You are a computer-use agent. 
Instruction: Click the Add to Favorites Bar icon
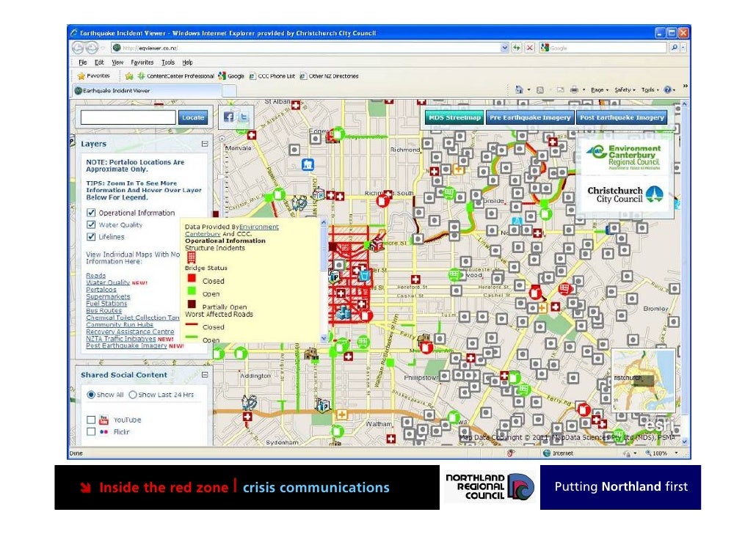[x=128, y=76]
